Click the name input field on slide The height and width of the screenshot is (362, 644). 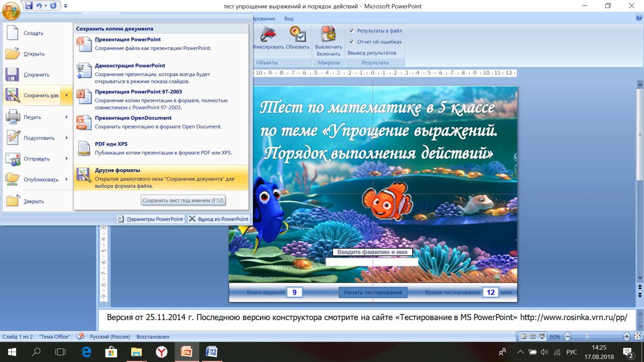point(372,262)
